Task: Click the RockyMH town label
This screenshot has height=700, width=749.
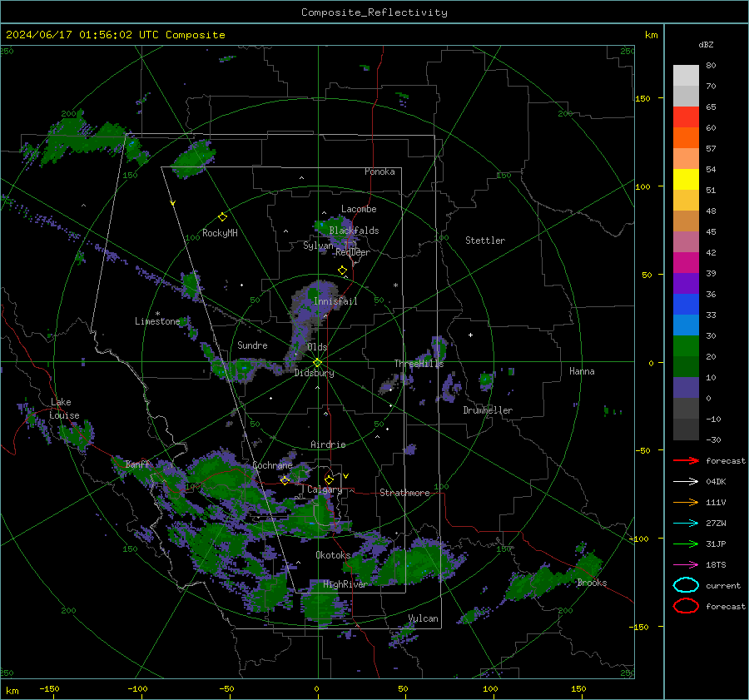Action: [220, 233]
